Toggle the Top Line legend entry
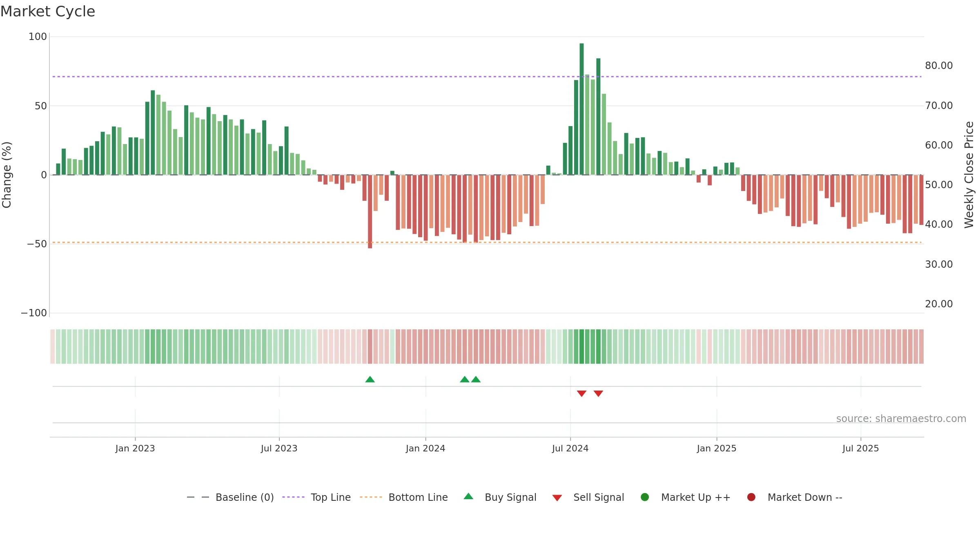This screenshot has width=980, height=551. pyautogui.click(x=316, y=497)
